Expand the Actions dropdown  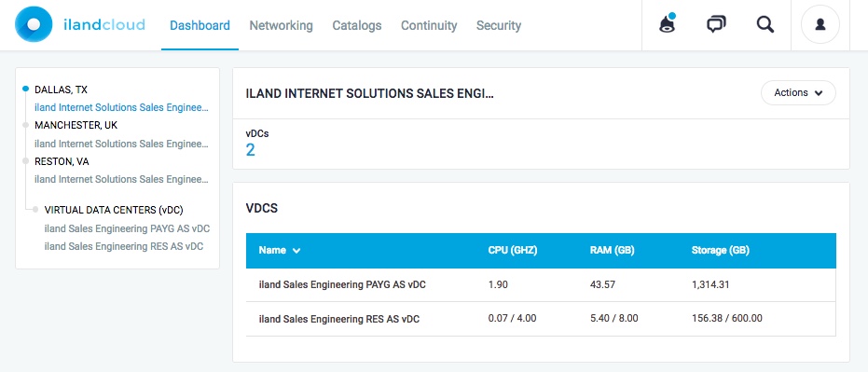[798, 93]
